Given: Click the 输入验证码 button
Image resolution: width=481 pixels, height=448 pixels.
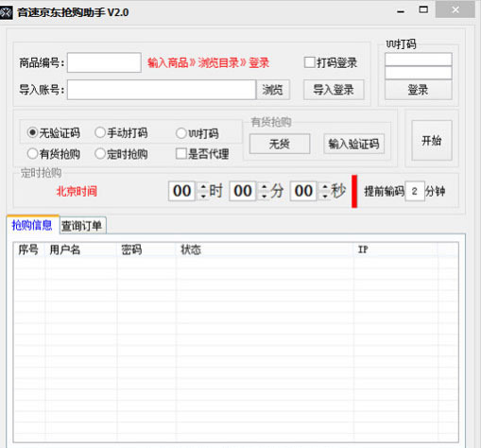Looking at the screenshot, I should (x=353, y=144).
